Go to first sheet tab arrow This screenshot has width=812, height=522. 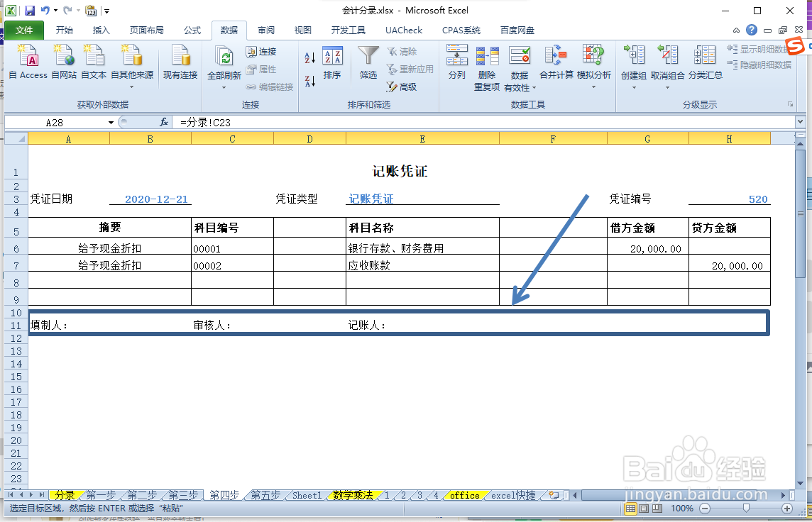pos(11,495)
